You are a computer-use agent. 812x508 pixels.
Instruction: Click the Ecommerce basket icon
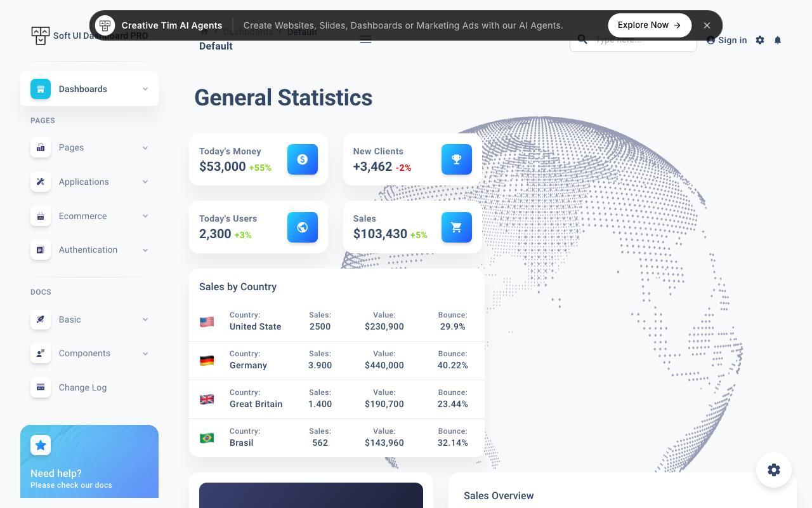41,216
